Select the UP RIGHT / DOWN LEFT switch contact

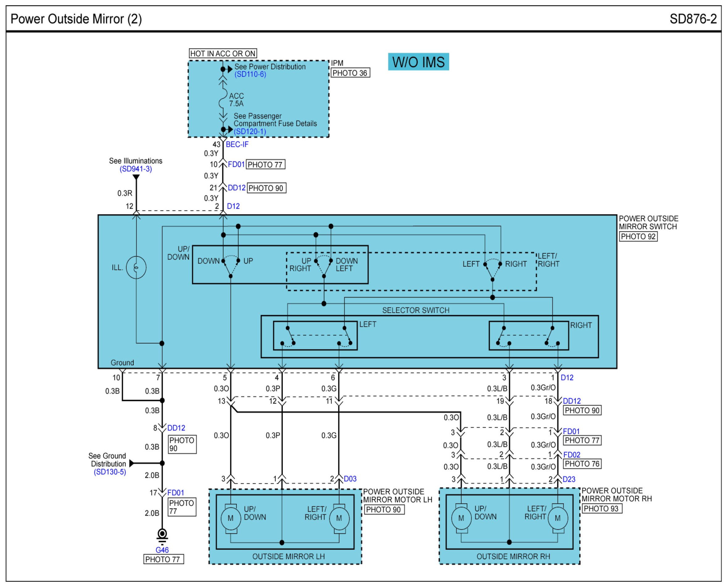point(324,267)
